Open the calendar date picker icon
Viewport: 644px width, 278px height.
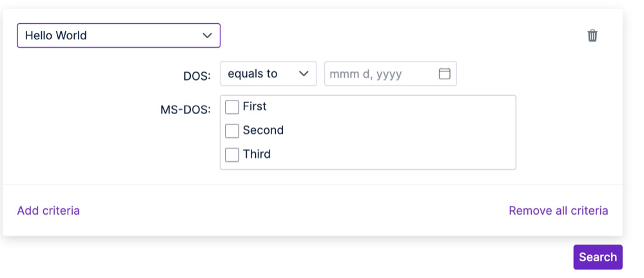(444, 74)
